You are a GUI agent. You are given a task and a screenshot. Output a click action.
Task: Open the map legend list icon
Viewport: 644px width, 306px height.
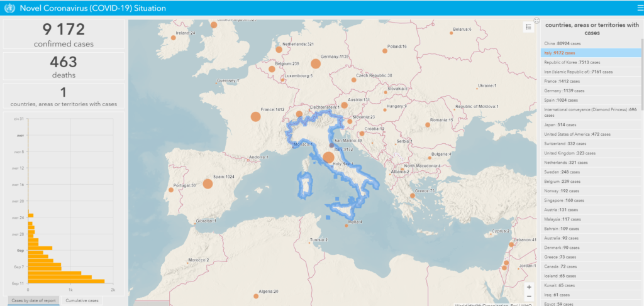[x=528, y=26]
